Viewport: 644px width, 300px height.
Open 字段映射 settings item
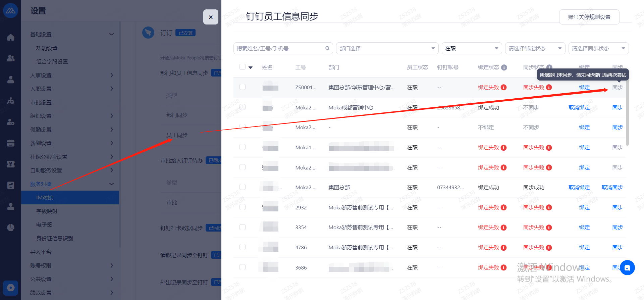tap(47, 211)
